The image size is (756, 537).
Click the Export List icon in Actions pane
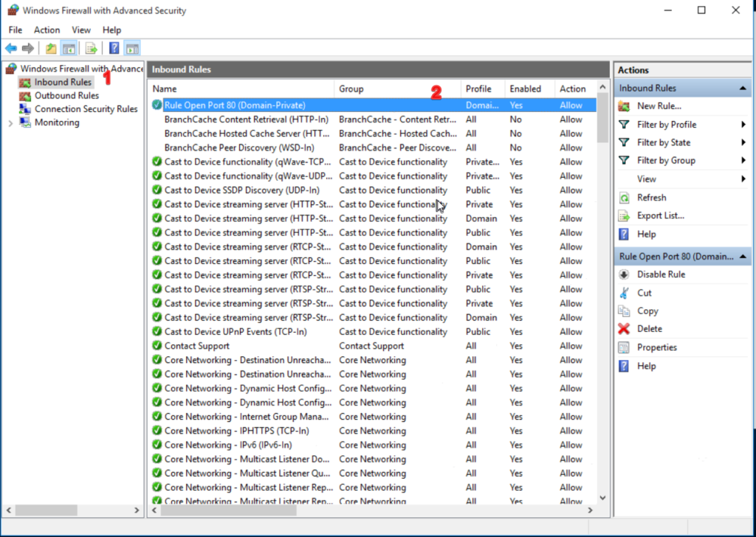coord(624,216)
